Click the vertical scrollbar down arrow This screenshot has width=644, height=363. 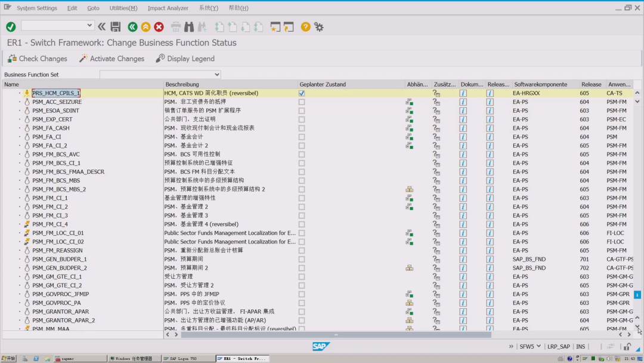[x=637, y=327]
